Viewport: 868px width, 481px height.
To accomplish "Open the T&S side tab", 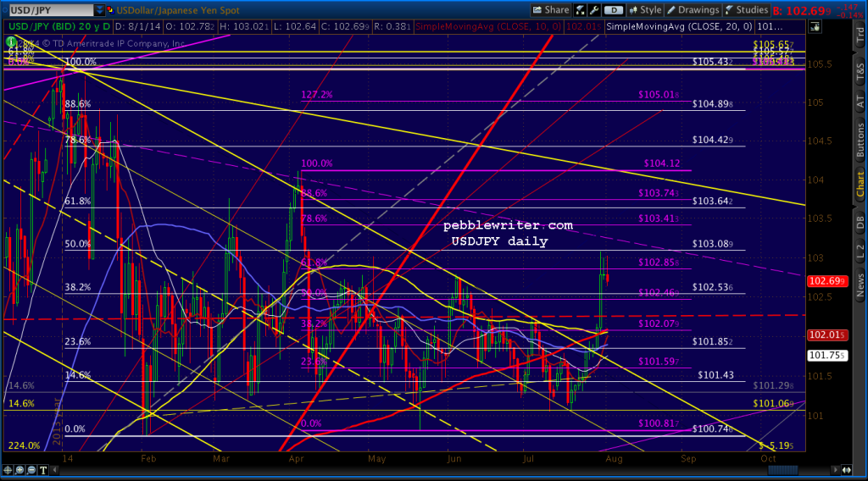I will 860,73.
